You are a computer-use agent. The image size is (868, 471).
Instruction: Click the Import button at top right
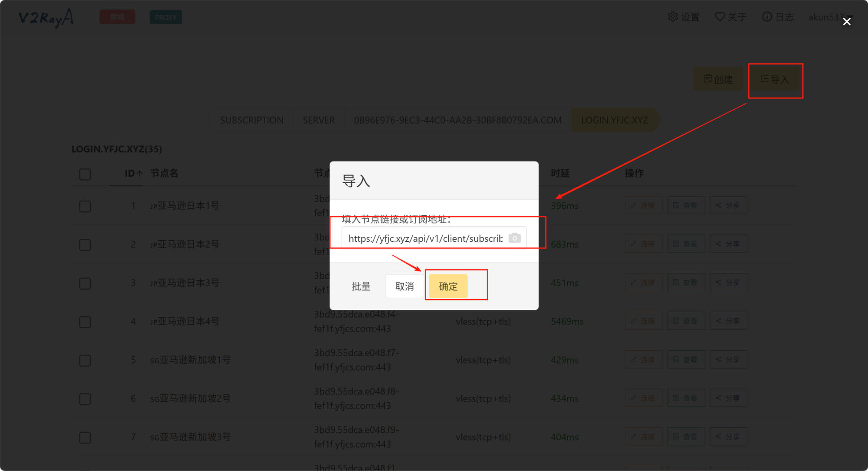775,79
